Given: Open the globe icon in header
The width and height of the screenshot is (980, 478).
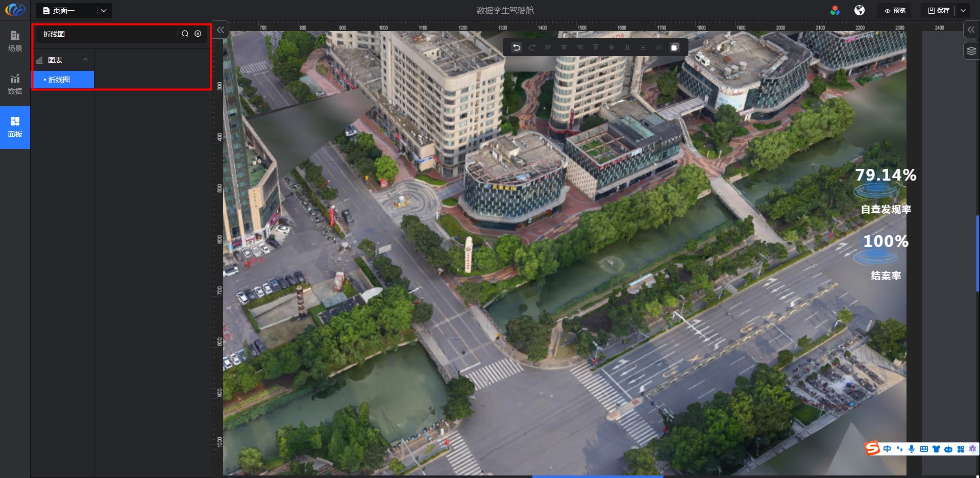Looking at the screenshot, I should (x=860, y=10).
